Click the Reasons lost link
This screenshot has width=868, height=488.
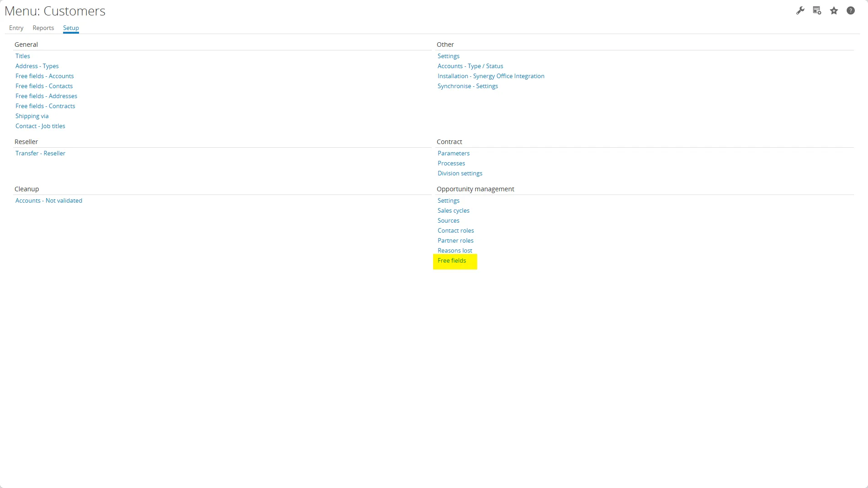pos(455,250)
